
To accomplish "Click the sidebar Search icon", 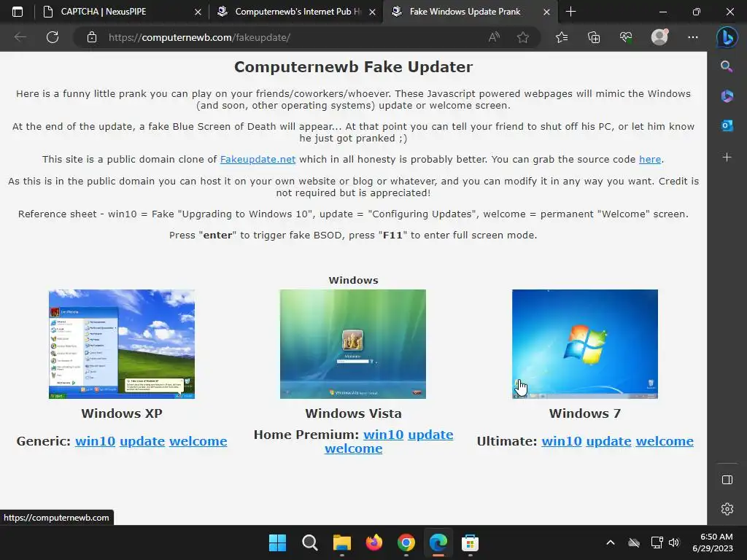I will click(x=727, y=66).
